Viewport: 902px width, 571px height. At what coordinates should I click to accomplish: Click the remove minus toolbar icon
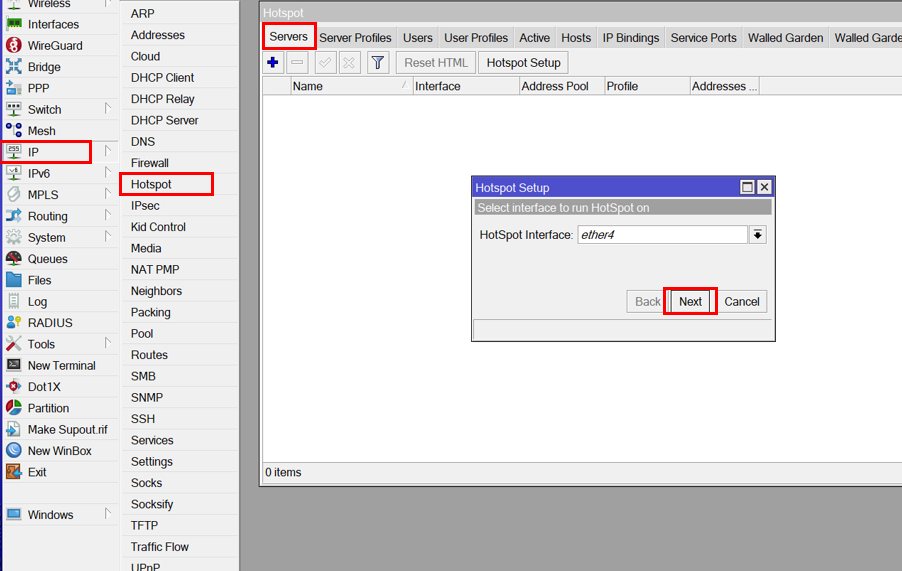[297, 63]
